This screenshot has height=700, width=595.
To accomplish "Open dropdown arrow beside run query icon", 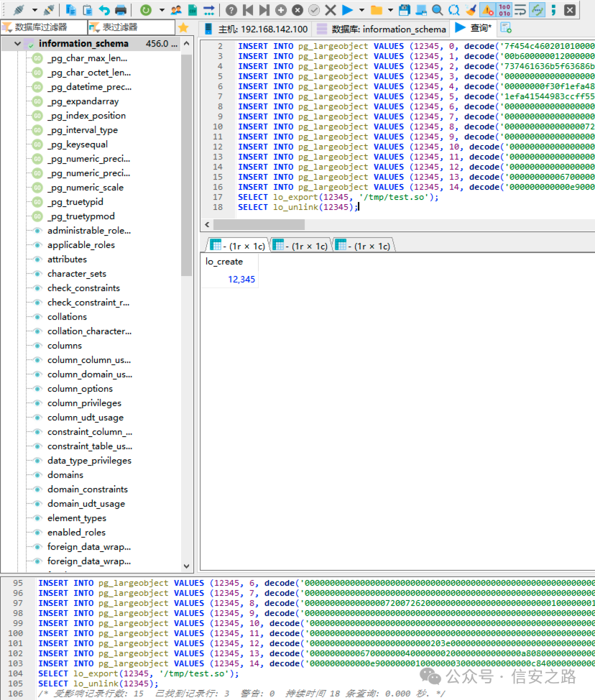I will pos(362,10).
